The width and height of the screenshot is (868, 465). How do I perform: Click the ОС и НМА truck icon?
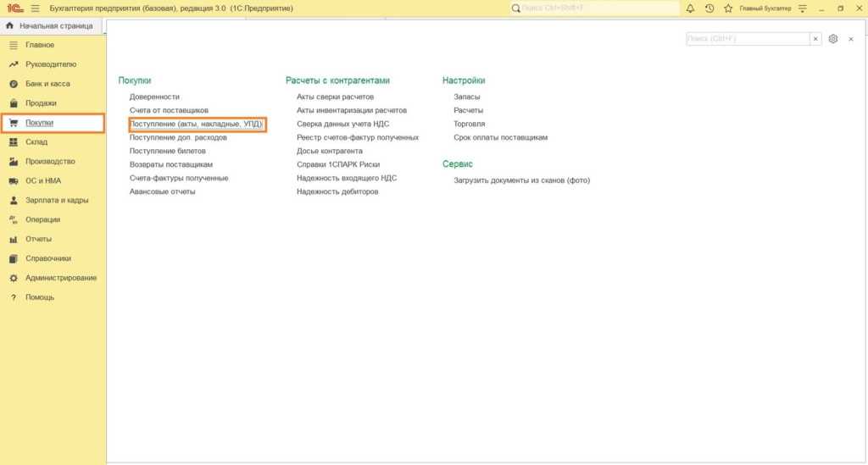coord(14,180)
